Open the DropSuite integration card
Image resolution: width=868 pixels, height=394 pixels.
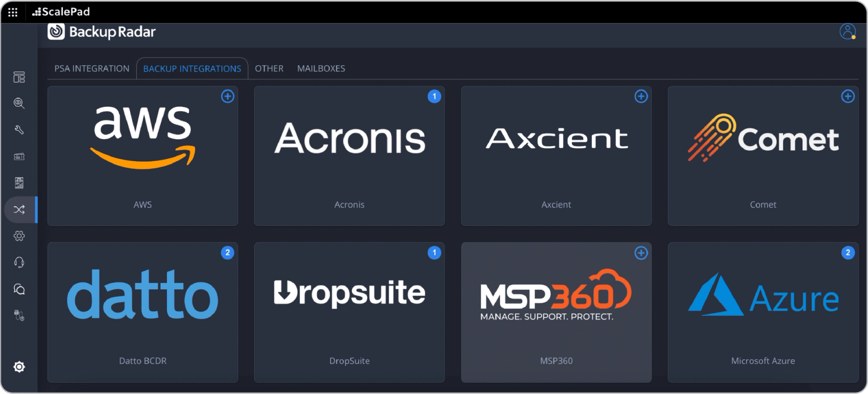click(349, 312)
